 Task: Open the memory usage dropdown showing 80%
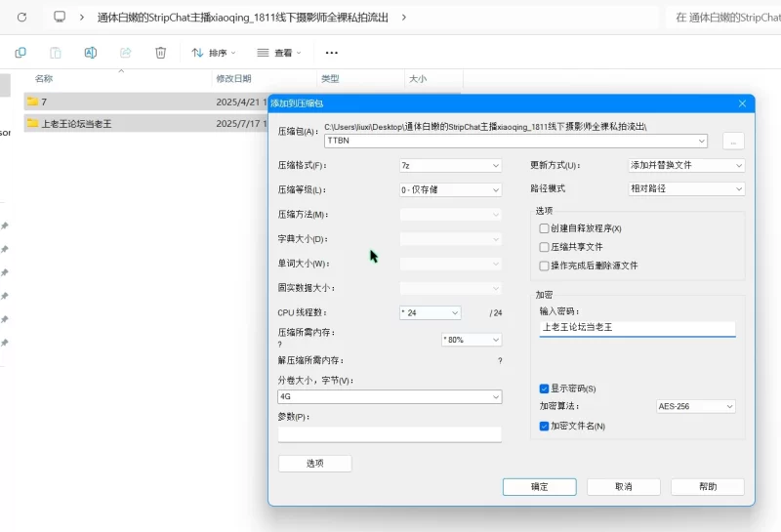point(472,340)
